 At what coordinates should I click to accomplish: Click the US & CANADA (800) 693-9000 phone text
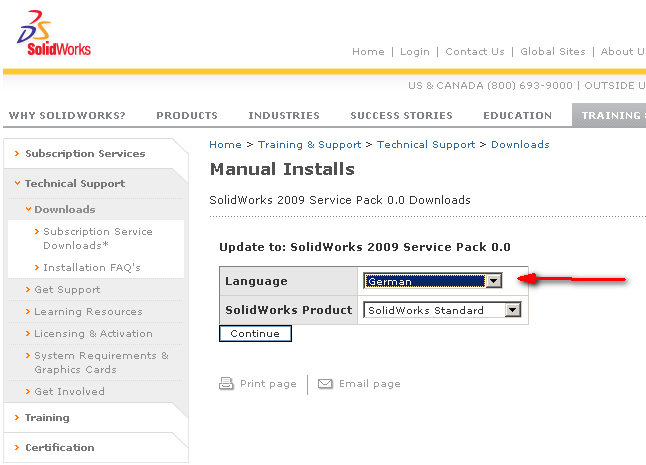pyautogui.click(x=490, y=86)
